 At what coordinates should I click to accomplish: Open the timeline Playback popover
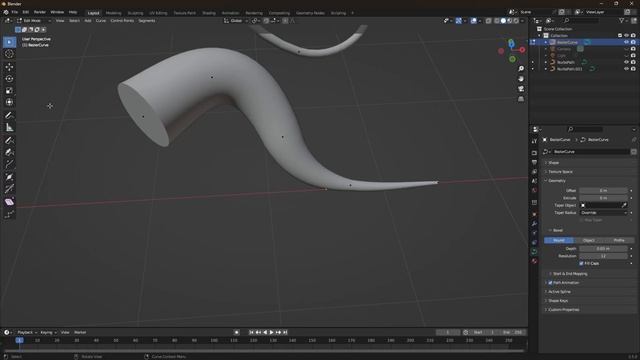[27, 332]
